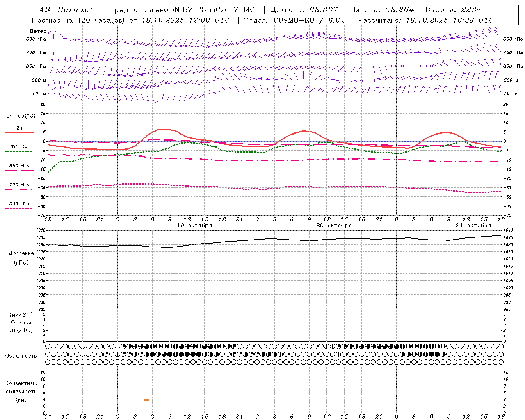Click the forecast start time 18.10.2025 12:00 UTC

click(x=185, y=20)
